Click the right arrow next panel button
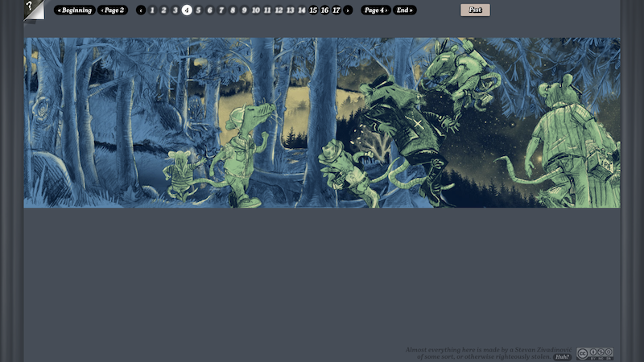 click(348, 10)
